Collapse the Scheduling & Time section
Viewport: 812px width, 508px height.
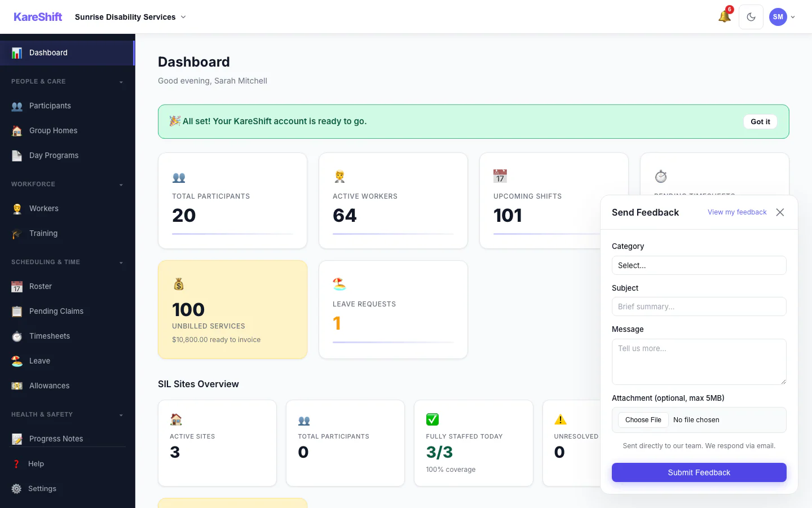(67, 262)
